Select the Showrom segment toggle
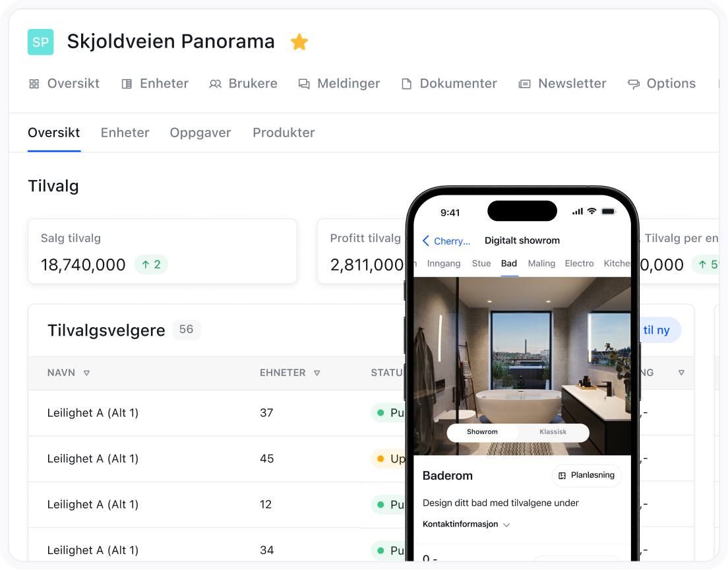728x570 pixels. 482,432
